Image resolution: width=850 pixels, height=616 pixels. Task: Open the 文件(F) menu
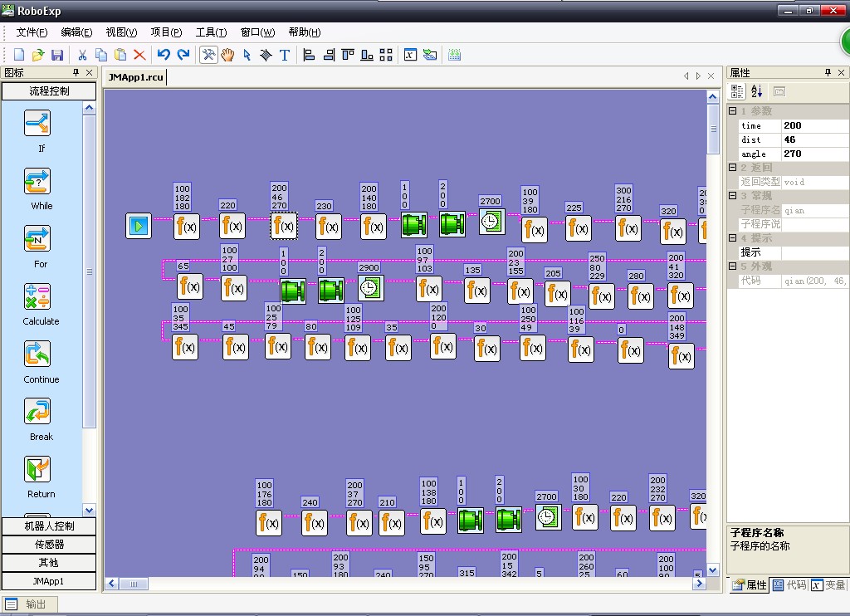point(32,32)
